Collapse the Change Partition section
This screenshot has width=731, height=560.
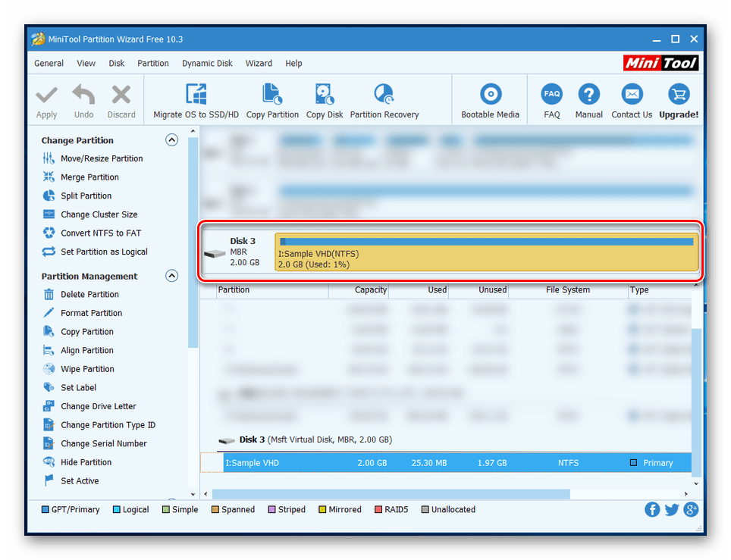pos(171,139)
